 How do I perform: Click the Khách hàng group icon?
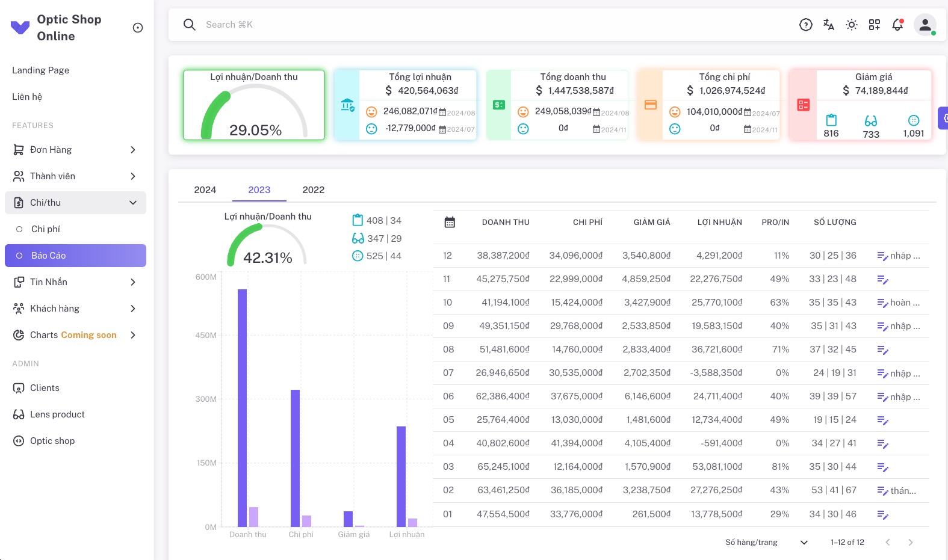tap(19, 309)
